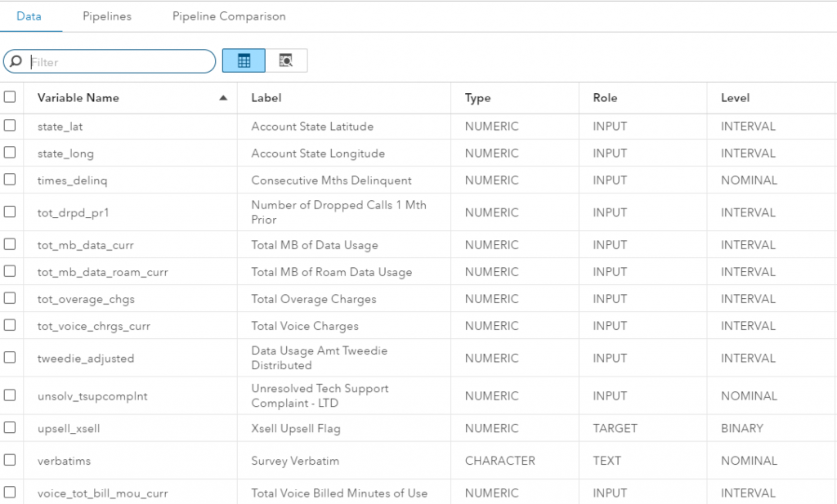Viewport: 837px width, 504px height.
Task: Click the magnifier icon in the Filter box
Action: tap(16, 60)
